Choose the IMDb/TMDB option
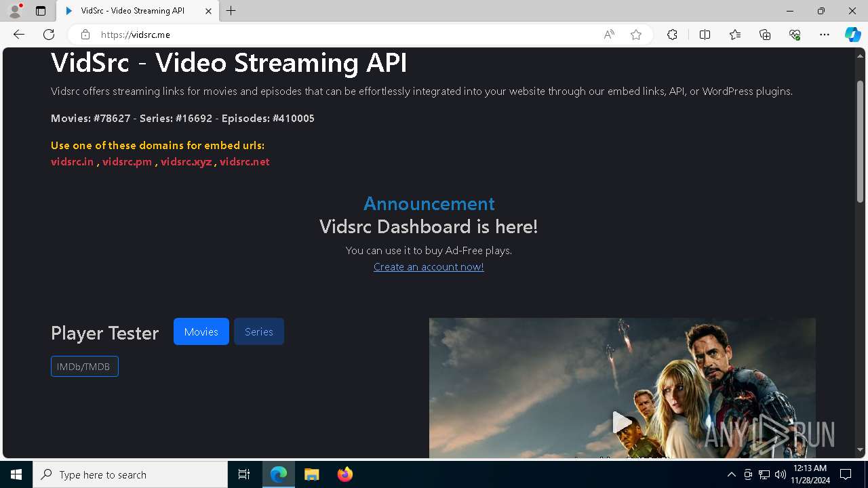 coord(85,367)
